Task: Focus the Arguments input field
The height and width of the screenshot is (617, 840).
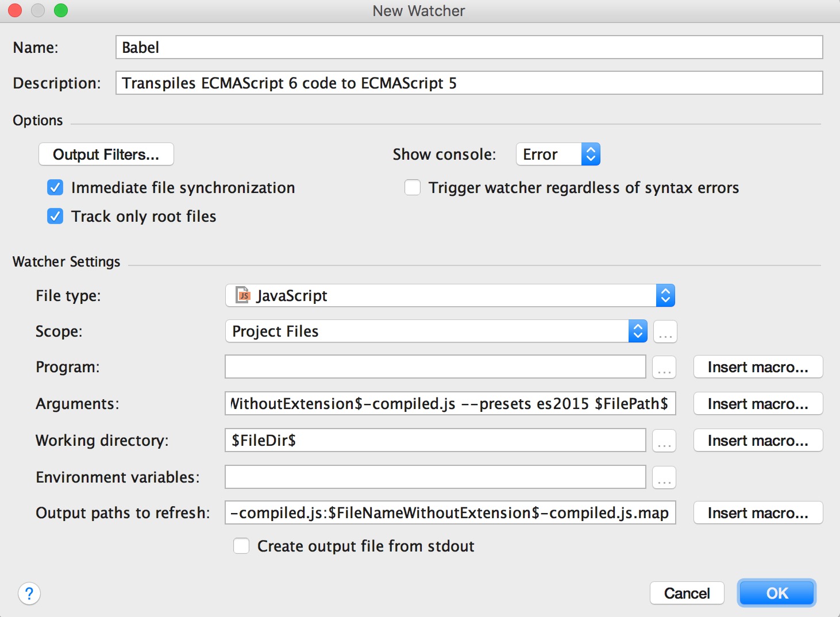Action: [450, 404]
